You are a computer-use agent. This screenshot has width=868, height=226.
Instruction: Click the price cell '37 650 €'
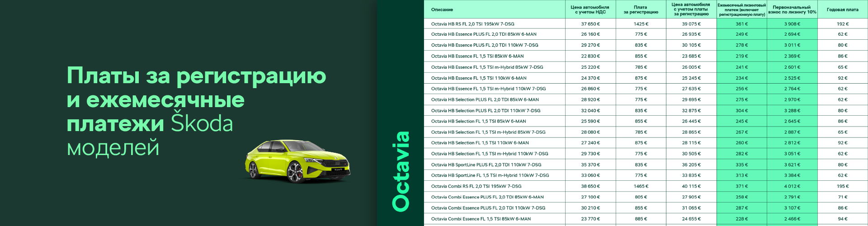[x=590, y=24]
